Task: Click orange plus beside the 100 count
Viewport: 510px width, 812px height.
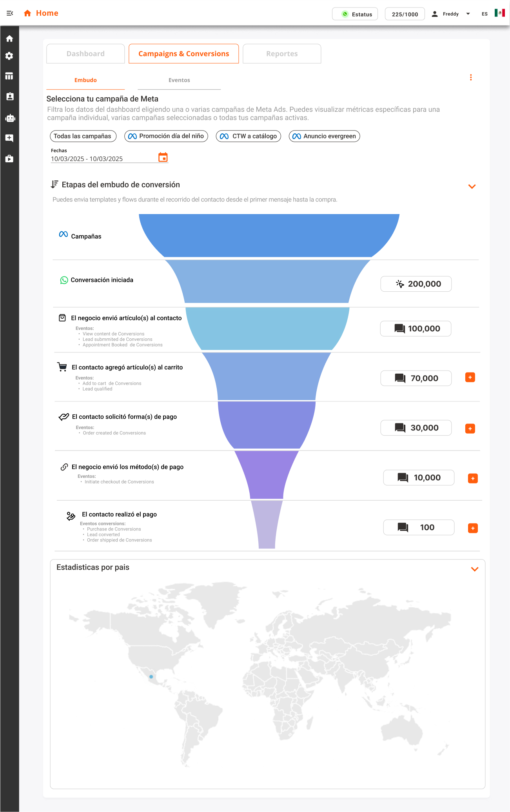Action: coord(473,528)
